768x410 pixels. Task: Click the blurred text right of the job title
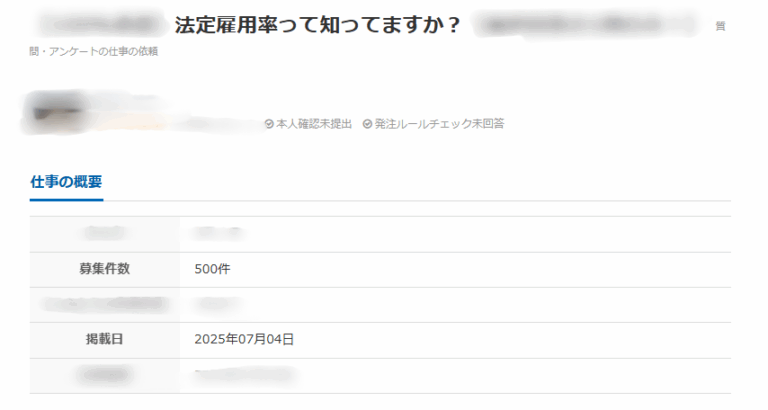point(585,24)
